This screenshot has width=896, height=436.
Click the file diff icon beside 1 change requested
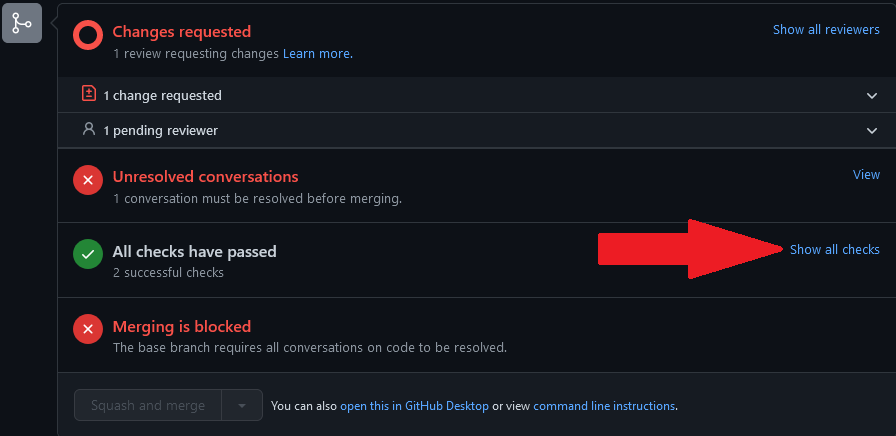pos(89,95)
